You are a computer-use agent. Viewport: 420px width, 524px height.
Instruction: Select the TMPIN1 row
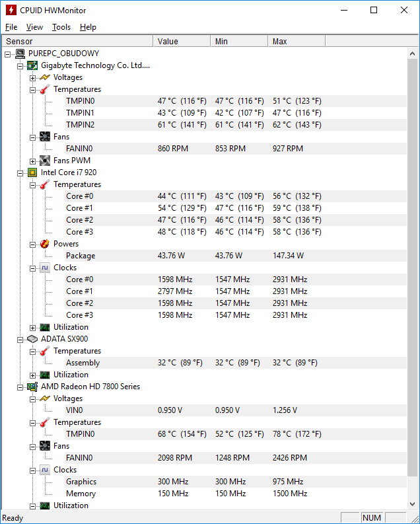[236, 113]
